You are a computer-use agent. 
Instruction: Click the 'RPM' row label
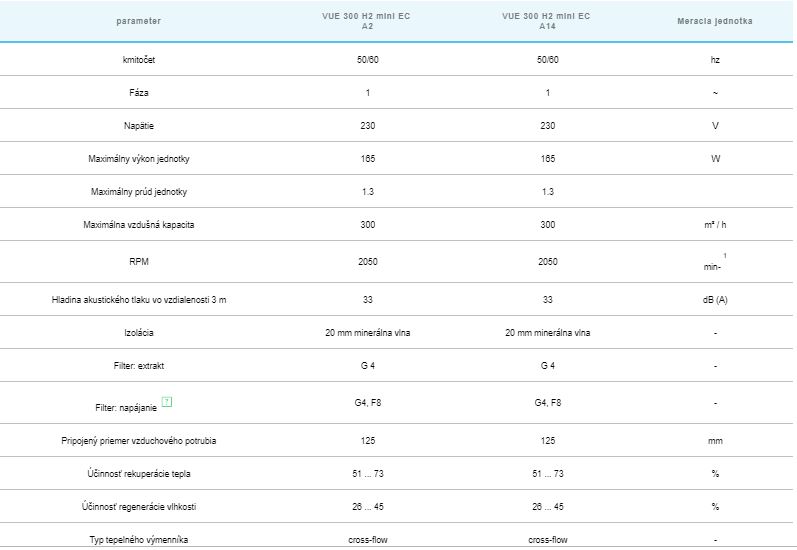tap(138, 261)
